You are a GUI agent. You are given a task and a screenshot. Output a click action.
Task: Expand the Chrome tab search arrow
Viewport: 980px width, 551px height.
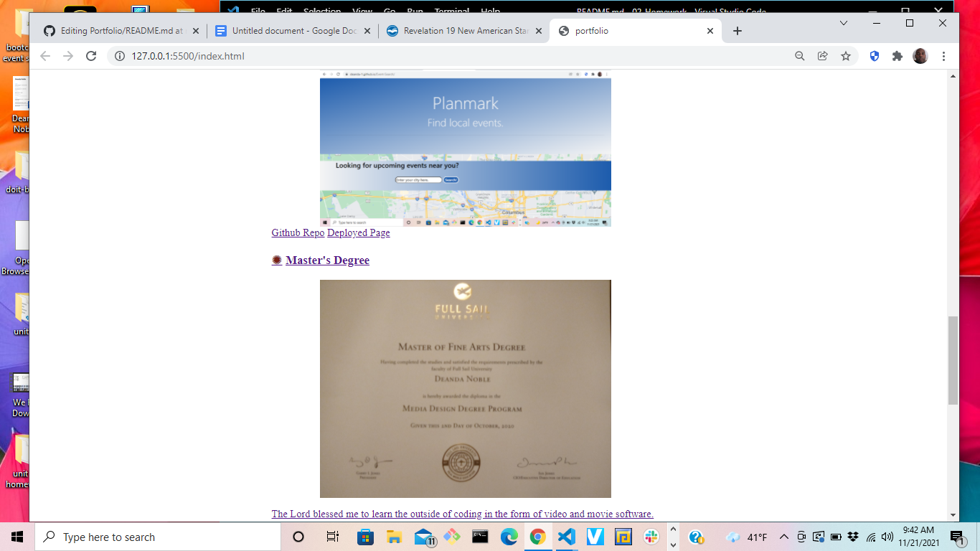point(844,23)
